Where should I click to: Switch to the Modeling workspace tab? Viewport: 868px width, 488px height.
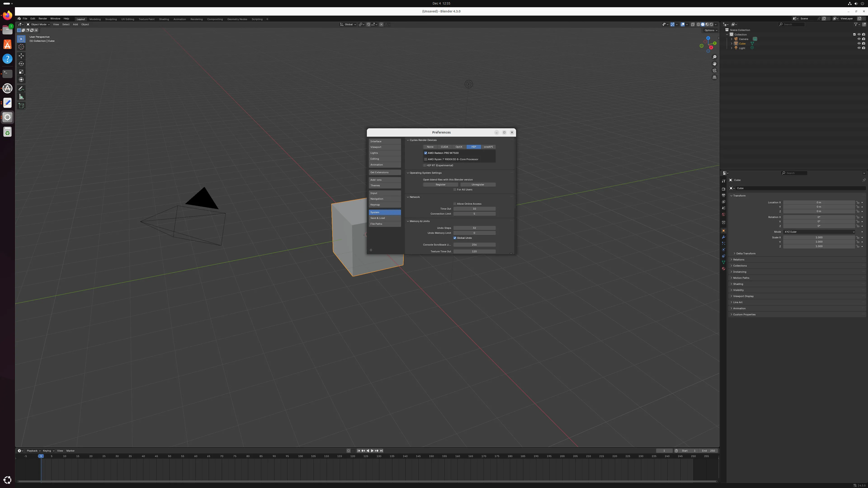click(x=95, y=19)
